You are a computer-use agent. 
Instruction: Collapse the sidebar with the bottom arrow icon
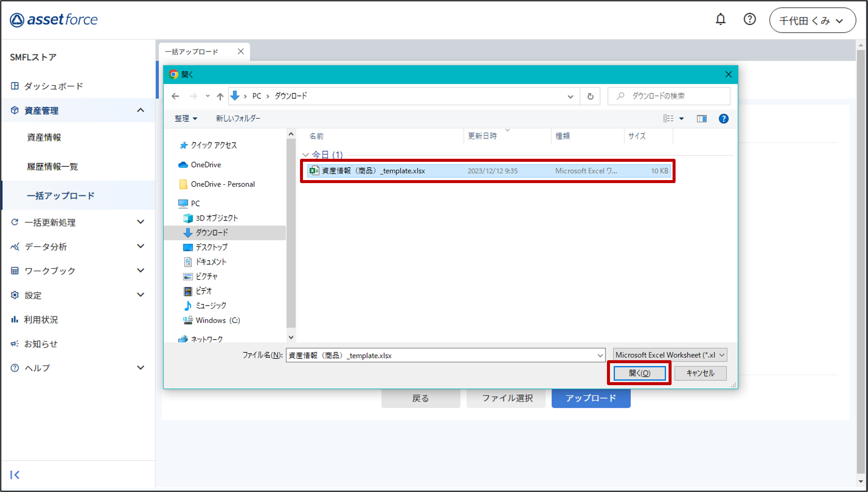(x=15, y=475)
